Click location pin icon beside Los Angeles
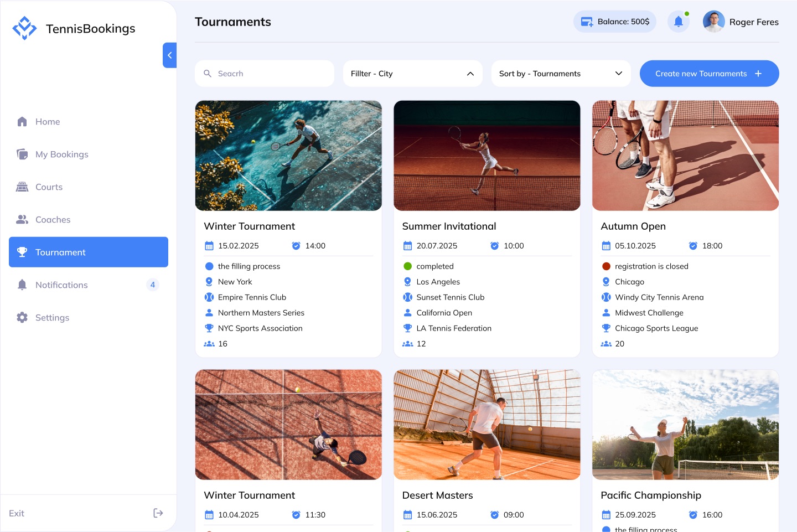 [x=408, y=282]
